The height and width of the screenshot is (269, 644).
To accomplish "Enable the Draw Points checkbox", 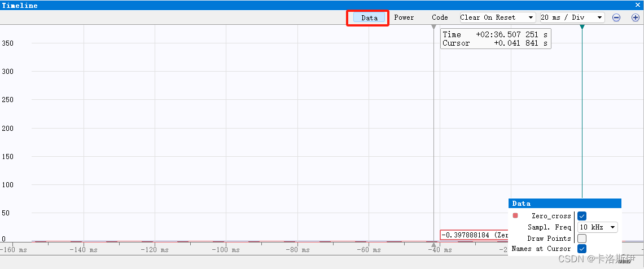I will coord(582,238).
